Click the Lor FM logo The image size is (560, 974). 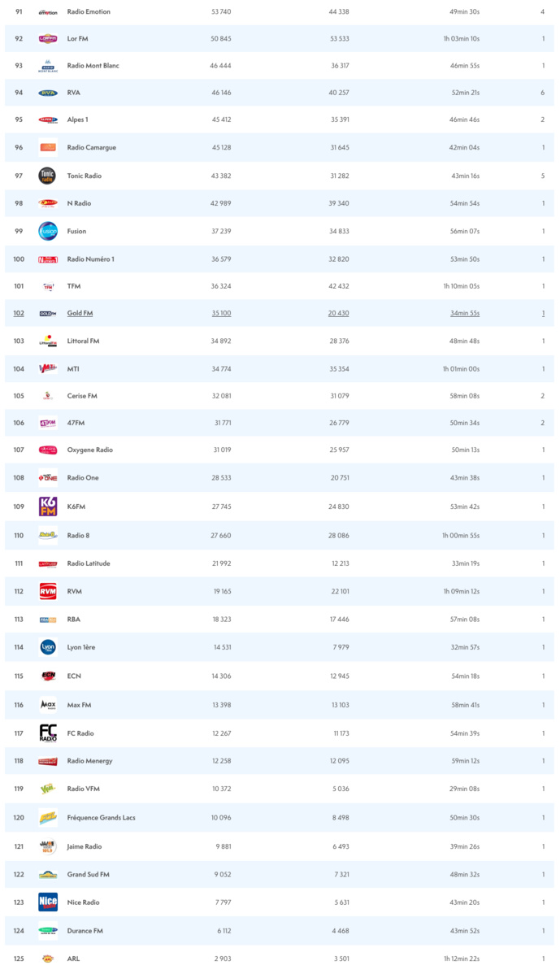coord(48,38)
